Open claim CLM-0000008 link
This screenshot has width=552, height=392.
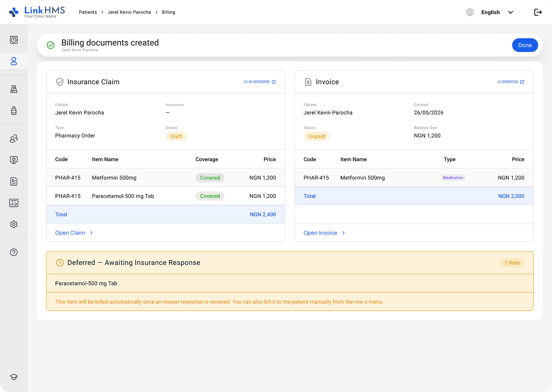click(x=256, y=82)
